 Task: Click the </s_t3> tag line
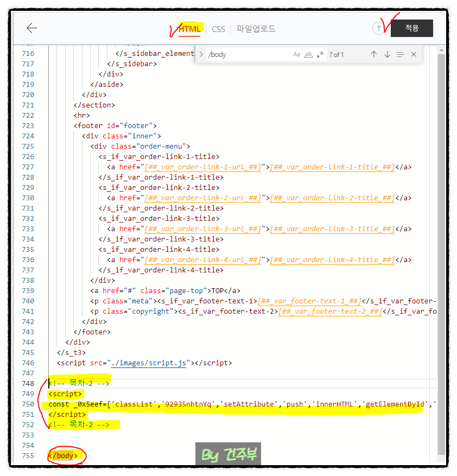(x=71, y=352)
